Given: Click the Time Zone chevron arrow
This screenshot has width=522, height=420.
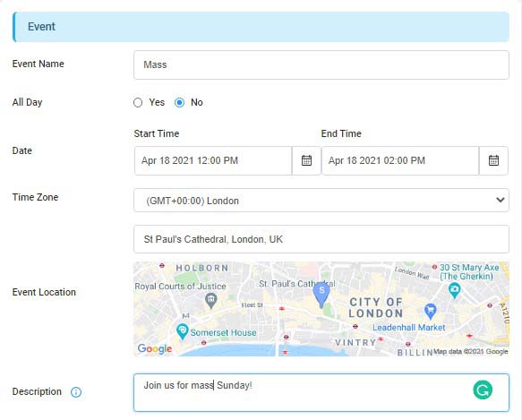Looking at the screenshot, I should pyautogui.click(x=500, y=200).
